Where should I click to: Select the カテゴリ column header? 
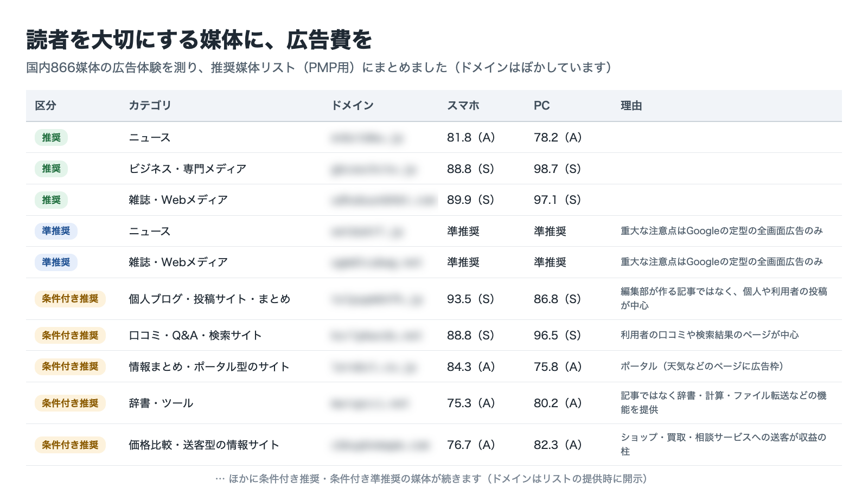click(x=150, y=106)
